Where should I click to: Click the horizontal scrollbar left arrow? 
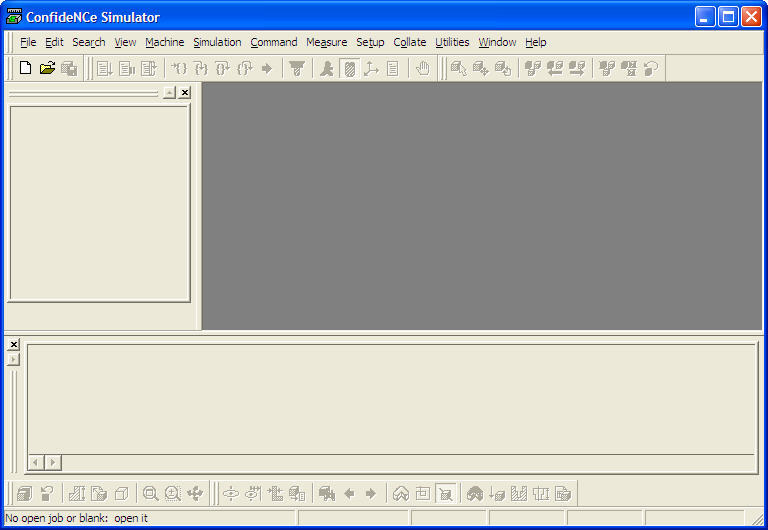tap(36, 462)
